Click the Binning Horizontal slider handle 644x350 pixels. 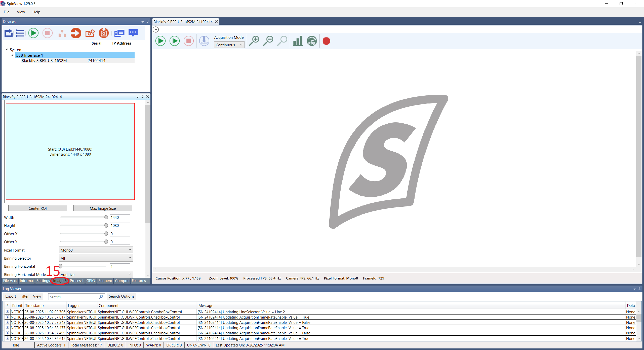coord(61,266)
